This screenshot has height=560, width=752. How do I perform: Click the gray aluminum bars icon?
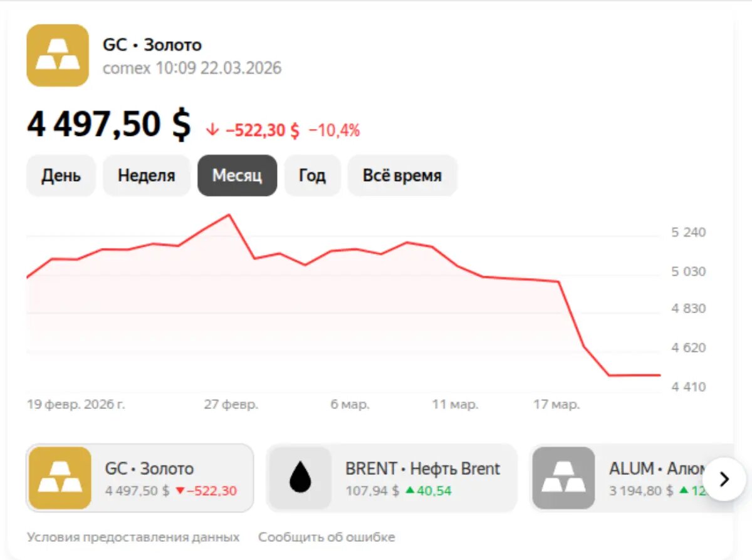(x=563, y=478)
